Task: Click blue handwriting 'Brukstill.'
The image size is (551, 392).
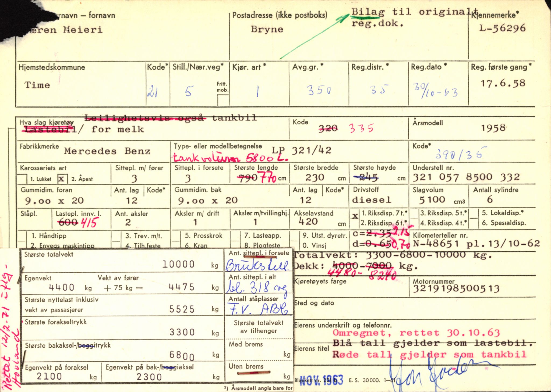Action: tap(257, 266)
